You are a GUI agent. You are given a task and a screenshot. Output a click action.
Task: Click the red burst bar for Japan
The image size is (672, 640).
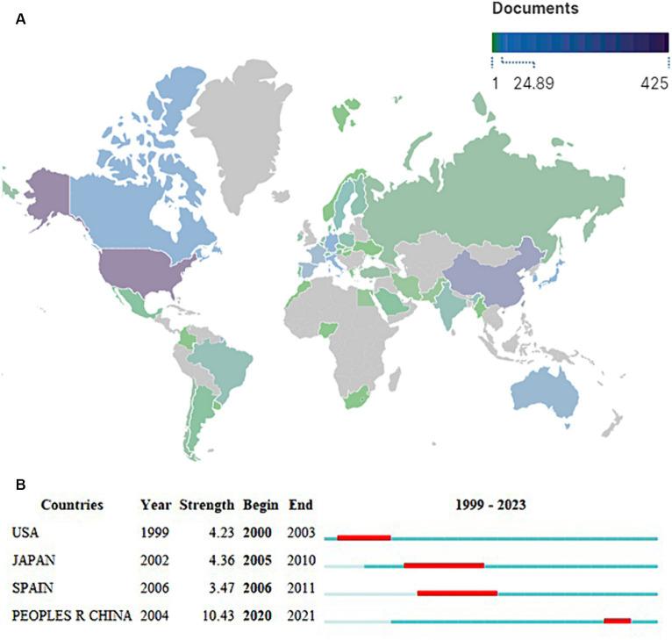coord(444,564)
